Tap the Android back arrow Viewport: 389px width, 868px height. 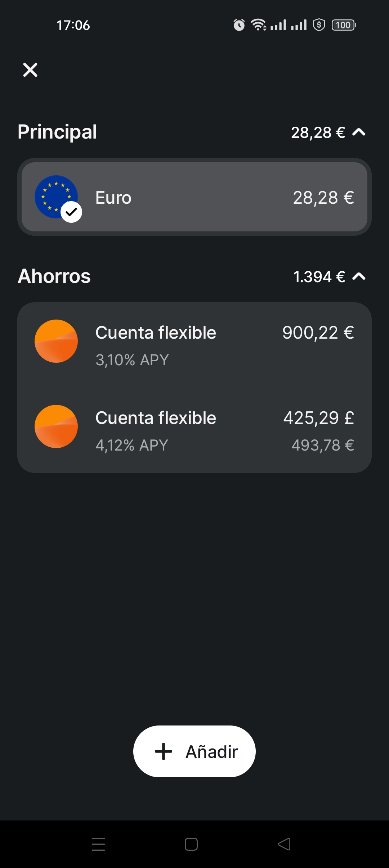[284, 844]
